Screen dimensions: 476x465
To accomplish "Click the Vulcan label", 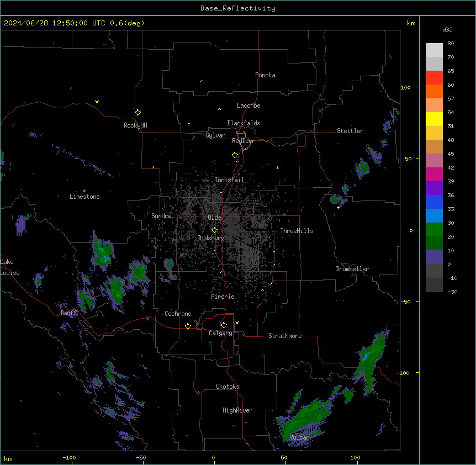I will (300, 437).
